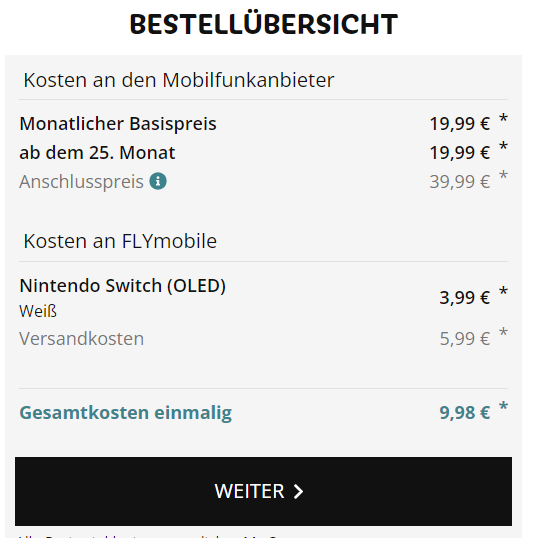This screenshot has height=538, width=533.
Task: Click the Gesamtkosten einmalig label
Action: click(x=126, y=412)
